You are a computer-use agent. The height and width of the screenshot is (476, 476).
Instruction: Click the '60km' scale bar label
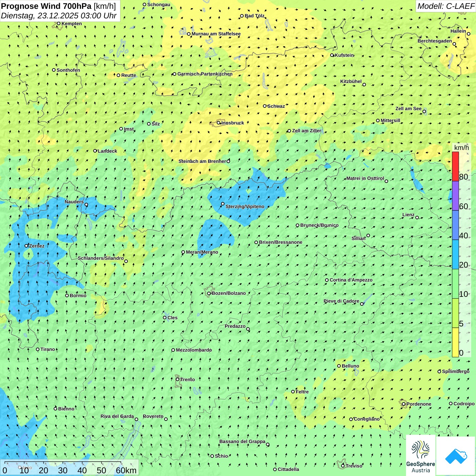pos(126,470)
